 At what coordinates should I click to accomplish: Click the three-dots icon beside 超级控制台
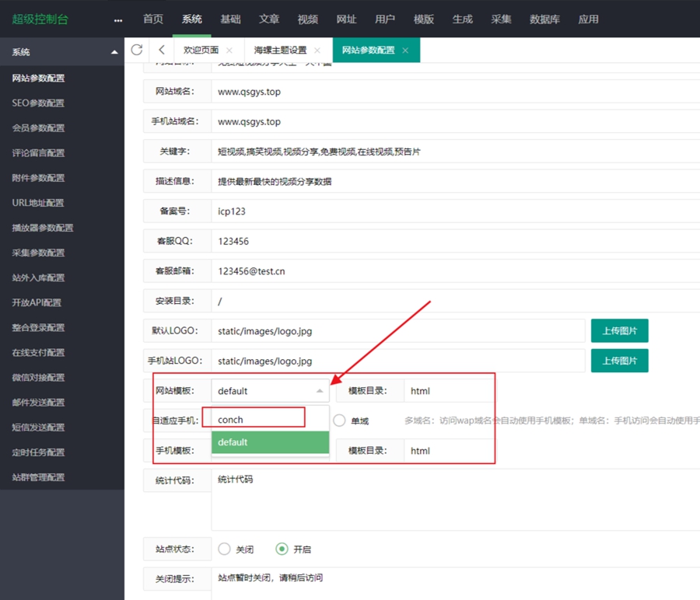point(117,19)
